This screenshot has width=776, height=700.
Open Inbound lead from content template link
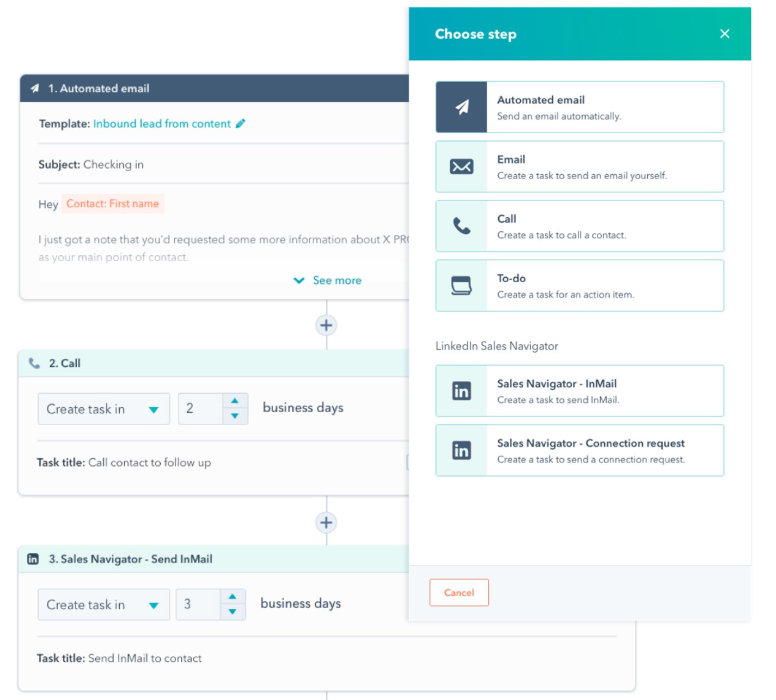pos(162,124)
